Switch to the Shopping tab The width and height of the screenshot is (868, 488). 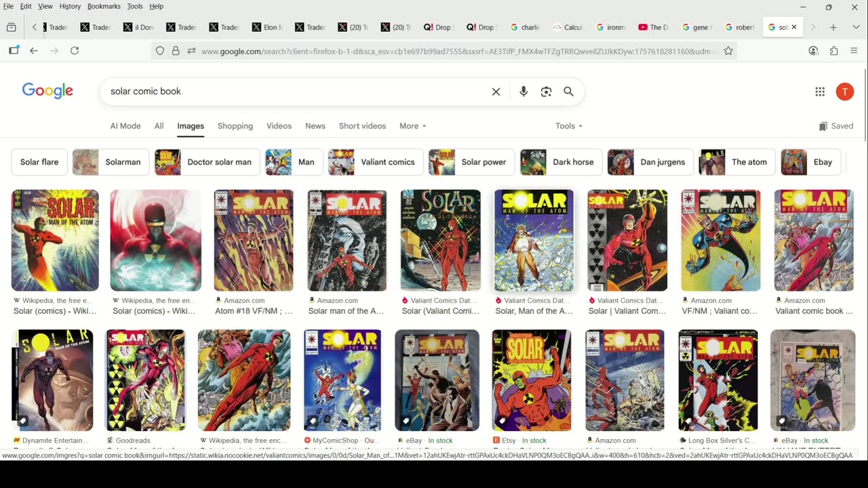click(x=235, y=126)
